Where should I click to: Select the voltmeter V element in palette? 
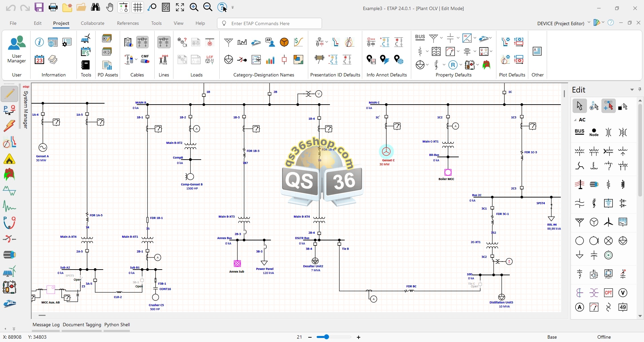point(623,293)
